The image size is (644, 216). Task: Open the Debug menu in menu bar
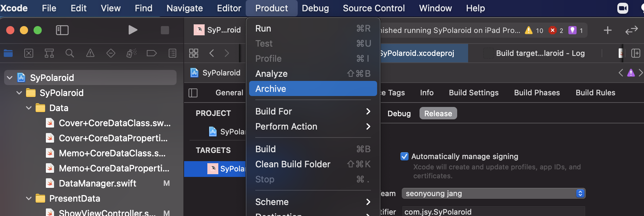(315, 8)
